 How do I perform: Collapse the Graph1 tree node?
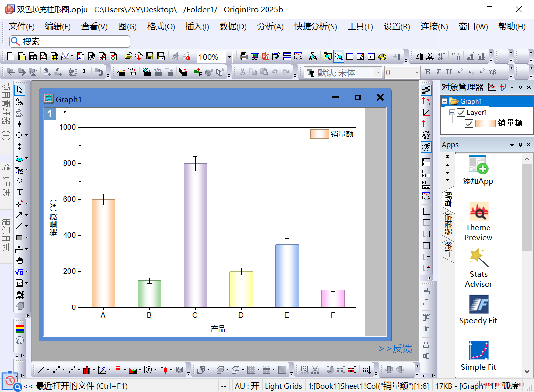pos(445,101)
